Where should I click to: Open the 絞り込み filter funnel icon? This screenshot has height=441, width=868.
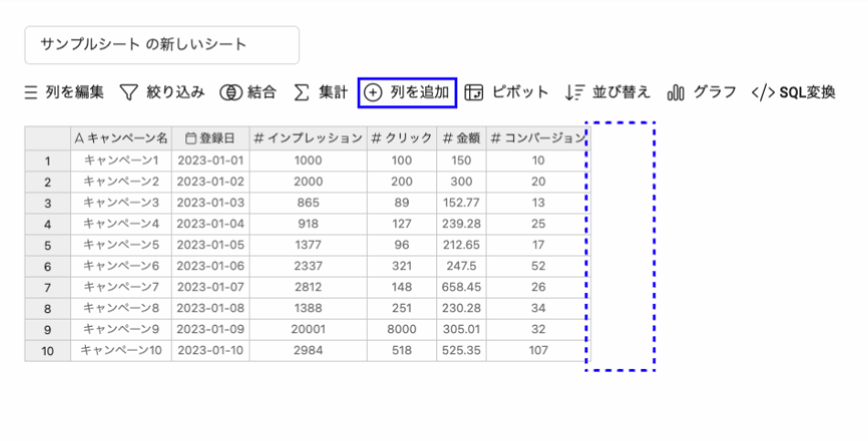click(129, 92)
